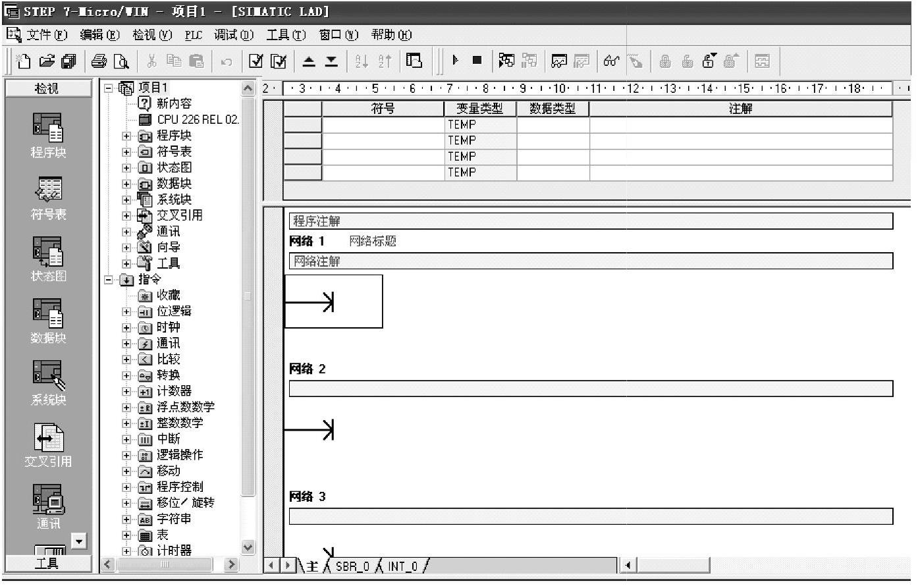This screenshot has width=918, height=588.
Task: Click the Open project folder icon
Action: click(46, 61)
